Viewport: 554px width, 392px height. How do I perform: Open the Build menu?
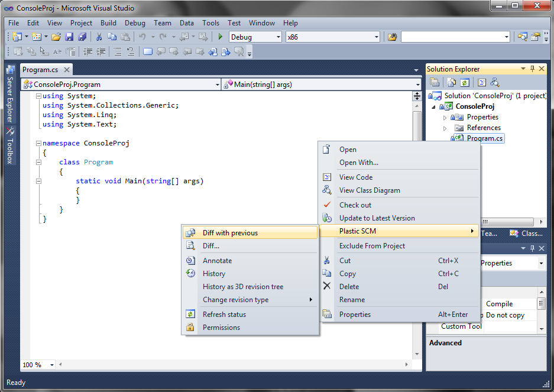point(108,23)
